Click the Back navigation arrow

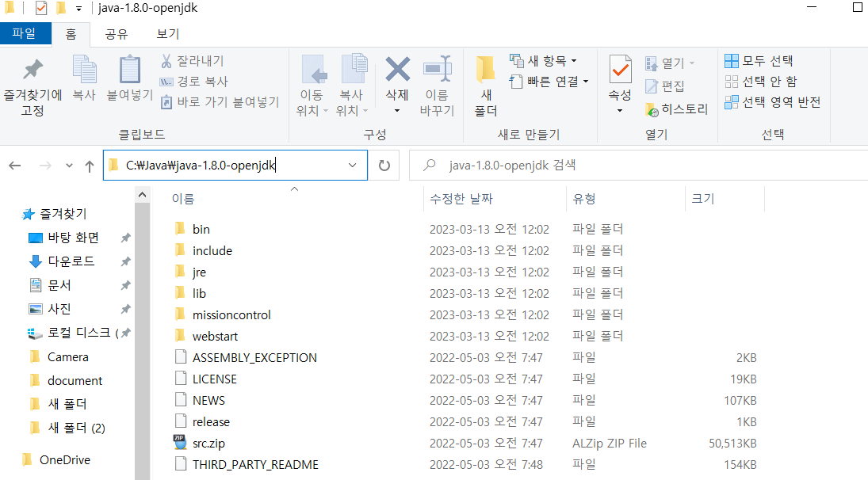click(15, 166)
